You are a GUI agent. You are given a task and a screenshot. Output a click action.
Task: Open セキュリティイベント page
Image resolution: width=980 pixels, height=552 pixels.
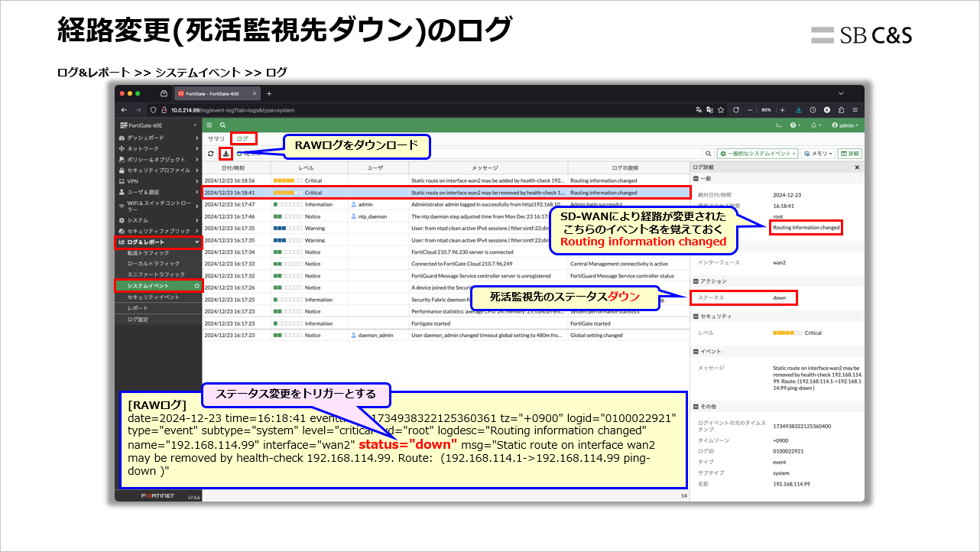[x=158, y=297]
